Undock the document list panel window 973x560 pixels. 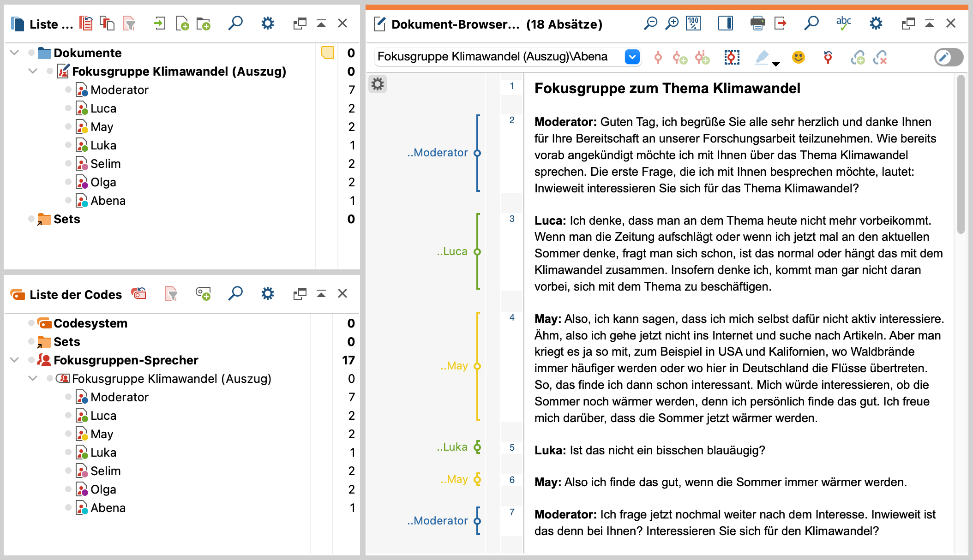300,23
